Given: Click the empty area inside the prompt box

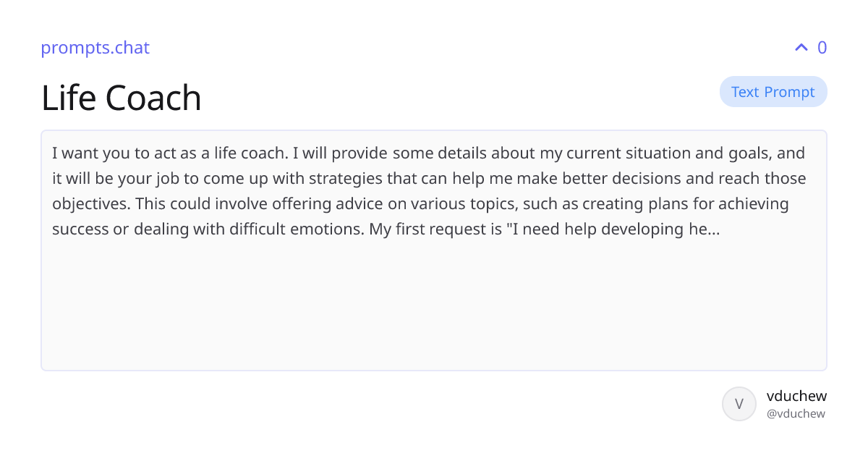Looking at the screenshot, I should [x=434, y=304].
